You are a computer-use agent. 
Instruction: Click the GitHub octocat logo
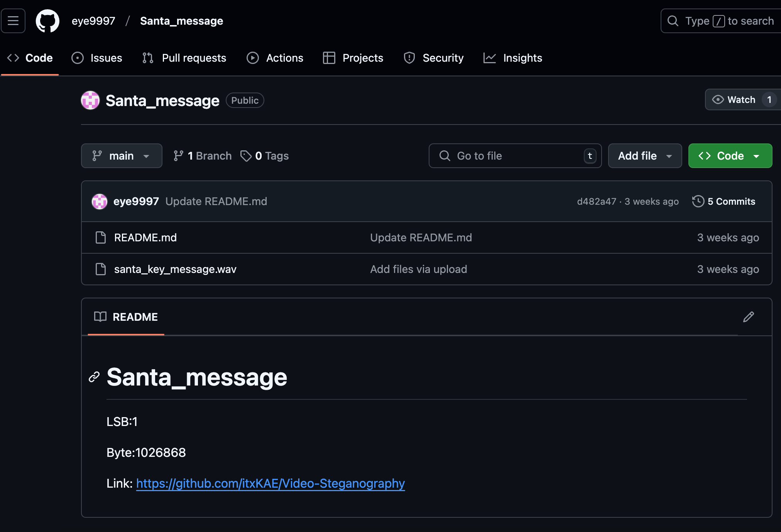pyautogui.click(x=47, y=21)
